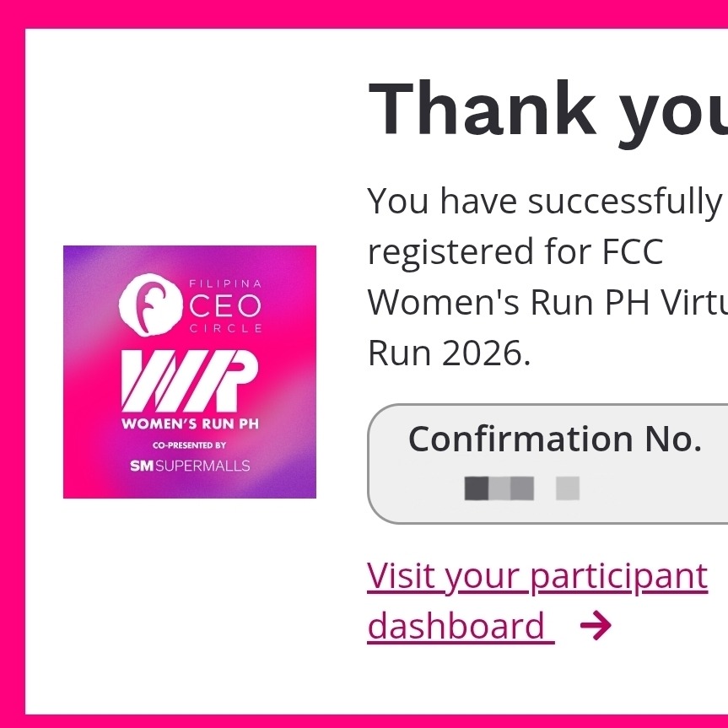Click the 'Visit your participant' link text
Screen dimensions: 728x728
coord(537,576)
